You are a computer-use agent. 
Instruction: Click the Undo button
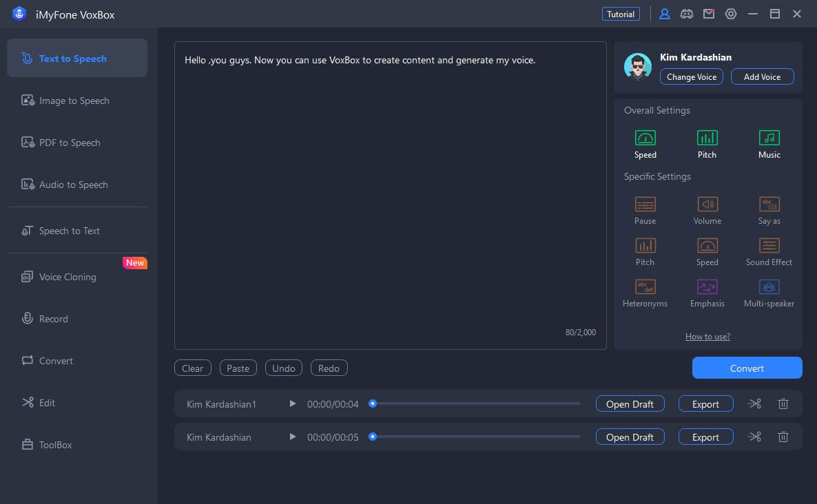[x=283, y=368]
